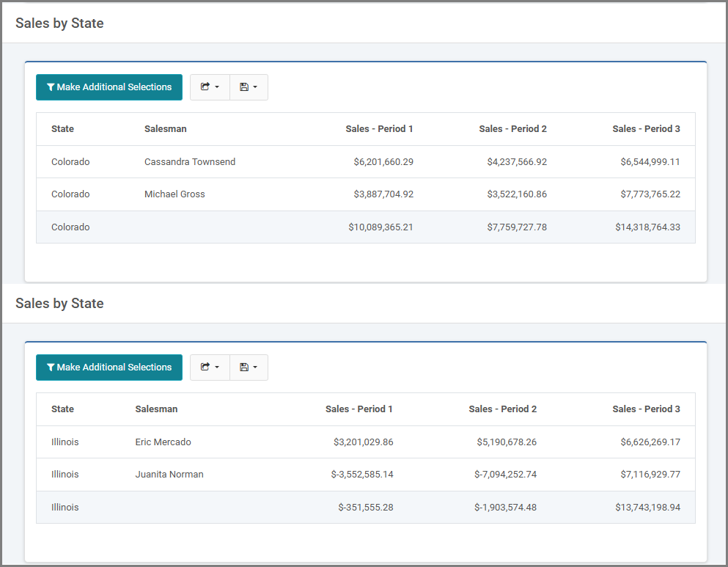728x567 pixels.
Task: Click Colorado subtotal $10,089,365.21 cell
Action: (x=380, y=227)
